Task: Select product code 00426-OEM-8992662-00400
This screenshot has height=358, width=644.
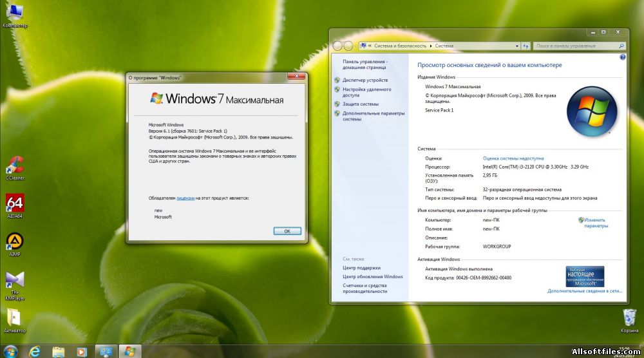Action: (x=484, y=278)
